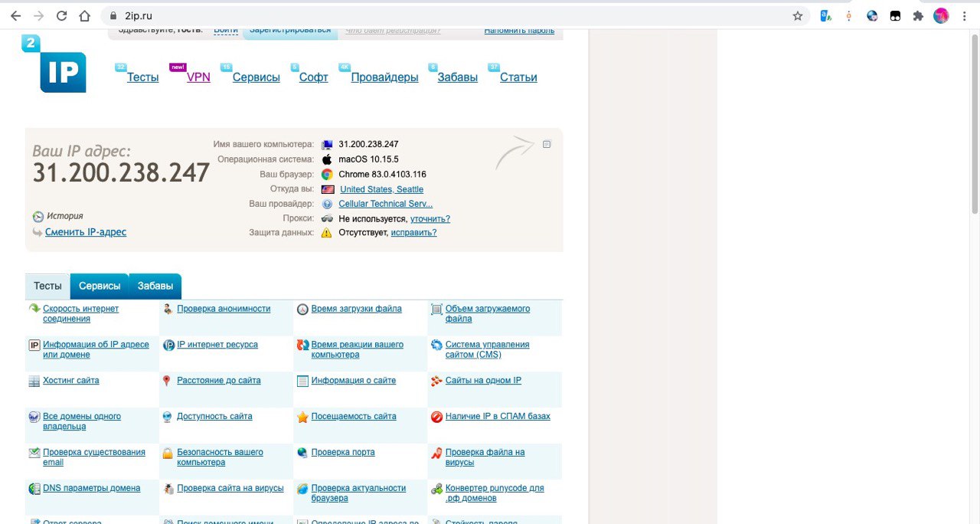Click the US flag icon
The height and width of the screenshot is (524, 980).
[328, 189]
